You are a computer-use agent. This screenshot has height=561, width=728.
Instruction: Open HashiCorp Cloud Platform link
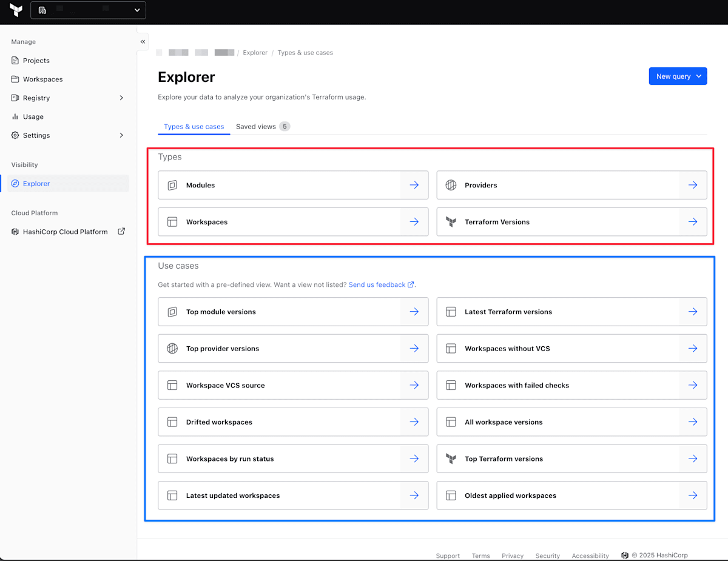click(65, 232)
